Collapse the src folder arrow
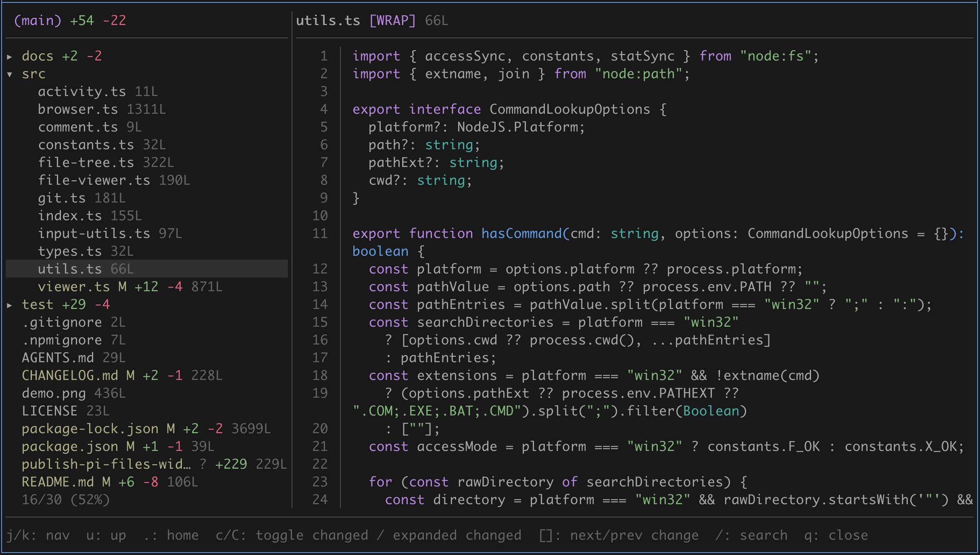Image resolution: width=980 pixels, height=555 pixels. [10, 74]
